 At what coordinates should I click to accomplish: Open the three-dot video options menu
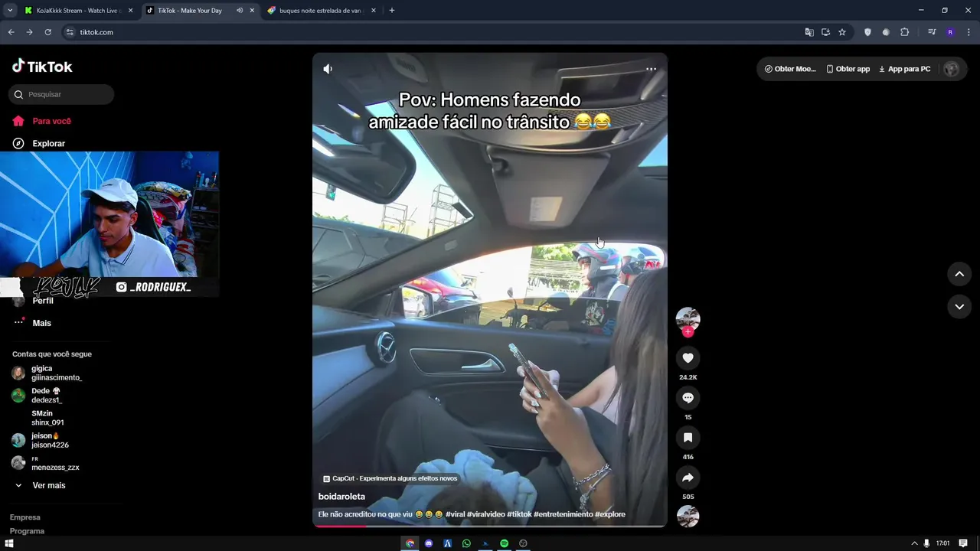pyautogui.click(x=651, y=69)
